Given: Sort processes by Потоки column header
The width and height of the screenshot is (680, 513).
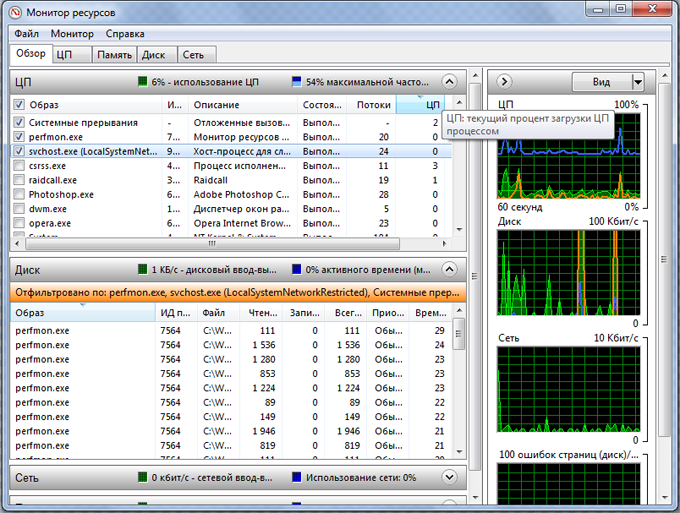Looking at the screenshot, I should (x=373, y=104).
